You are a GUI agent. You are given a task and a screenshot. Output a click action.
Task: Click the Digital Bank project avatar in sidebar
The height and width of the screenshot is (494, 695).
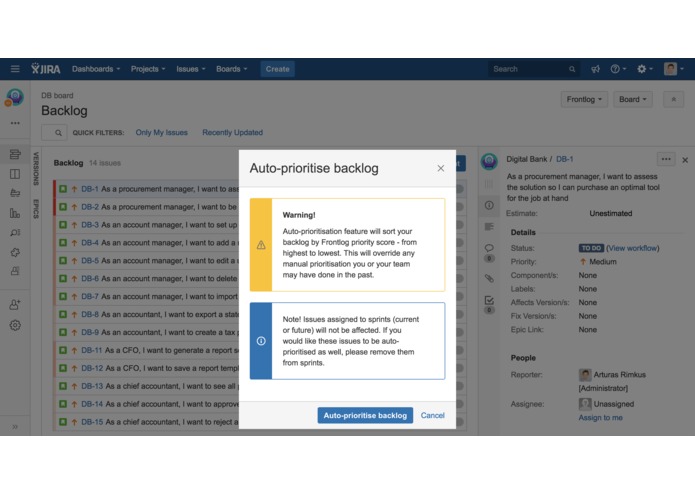pyautogui.click(x=14, y=97)
